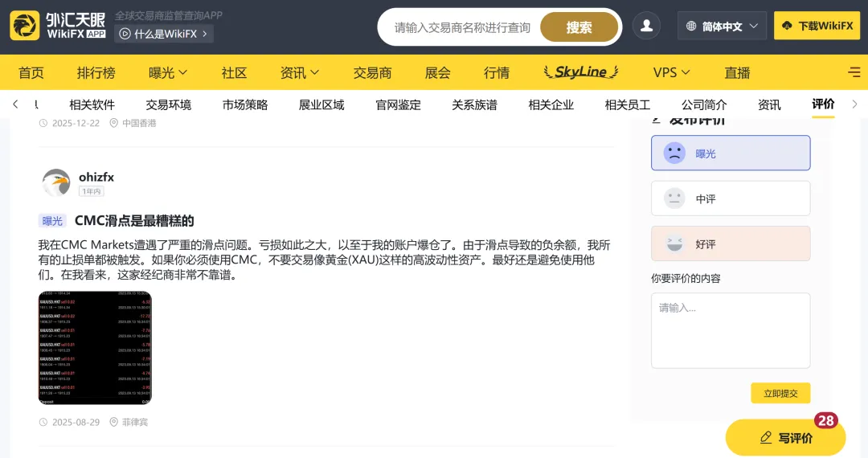The image size is (868, 458).
Task: Switch to the 官网鉴定 tab
Action: pyautogui.click(x=398, y=104)
